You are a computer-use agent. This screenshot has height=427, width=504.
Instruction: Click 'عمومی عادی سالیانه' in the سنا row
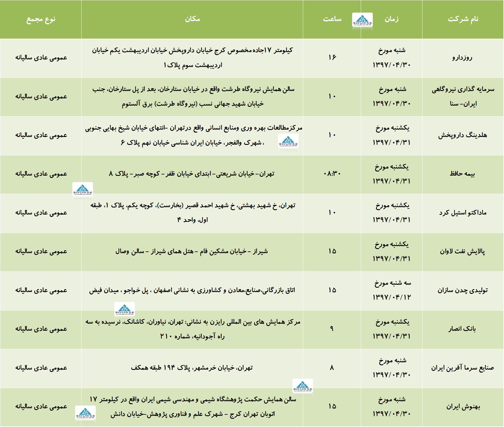[41, 97]
